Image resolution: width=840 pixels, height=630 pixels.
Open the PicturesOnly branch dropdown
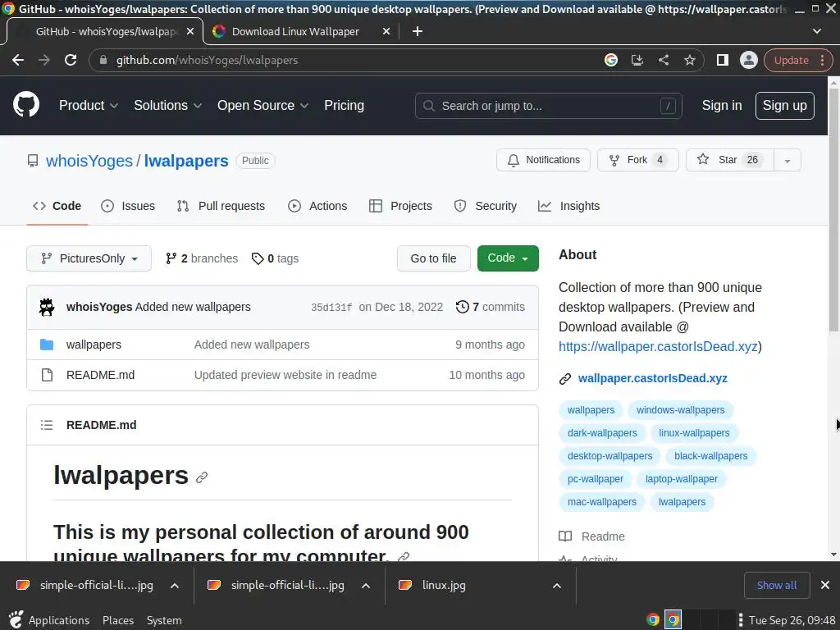point(89,258)
